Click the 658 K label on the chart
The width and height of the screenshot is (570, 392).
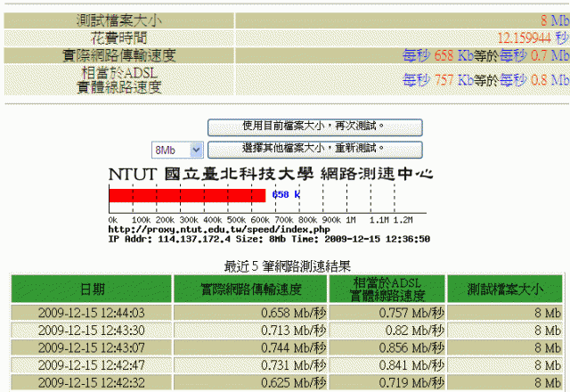(286, 194)
